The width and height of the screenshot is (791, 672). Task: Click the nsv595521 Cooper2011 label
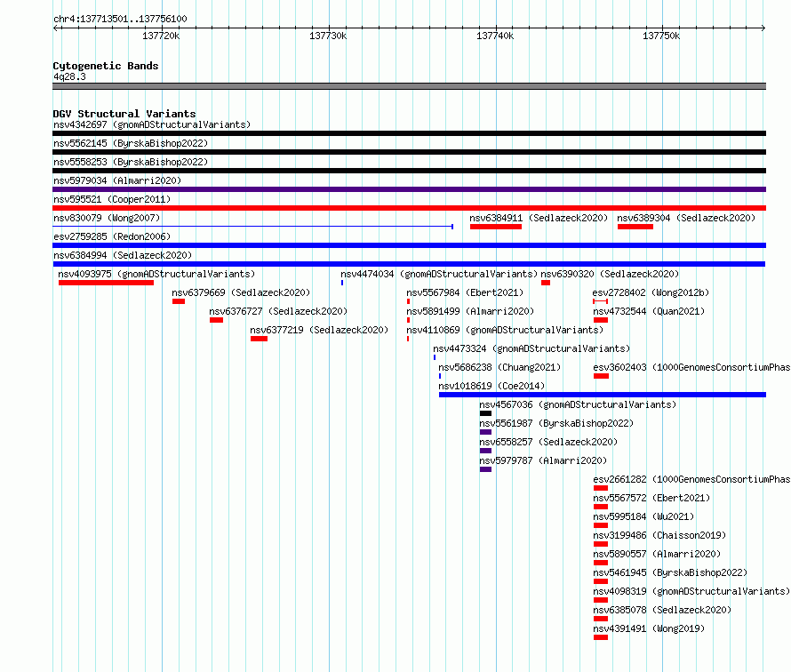[112, 199]
